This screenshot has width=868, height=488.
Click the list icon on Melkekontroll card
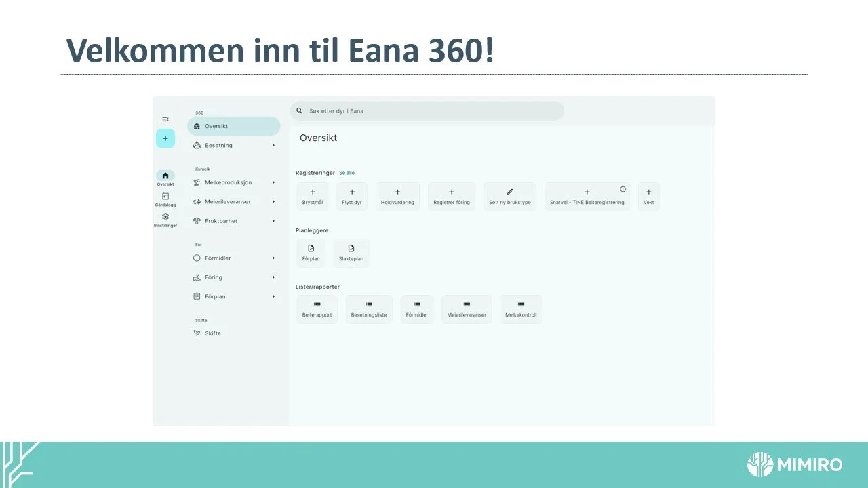click(x=521, y=305)
